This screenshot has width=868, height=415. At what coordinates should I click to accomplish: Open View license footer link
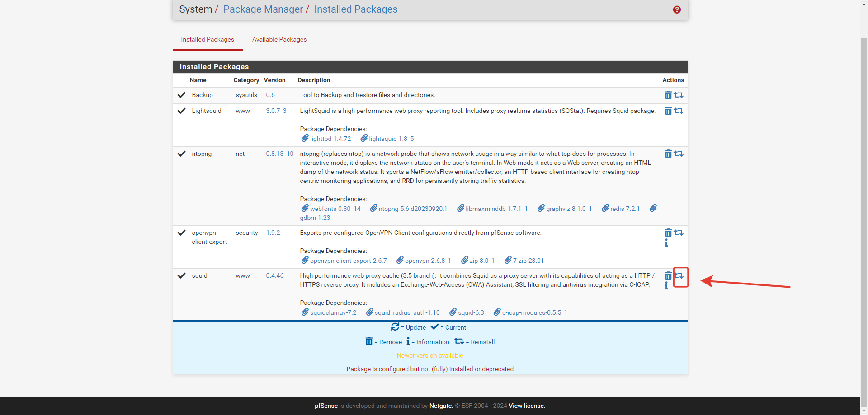(527, 406)
